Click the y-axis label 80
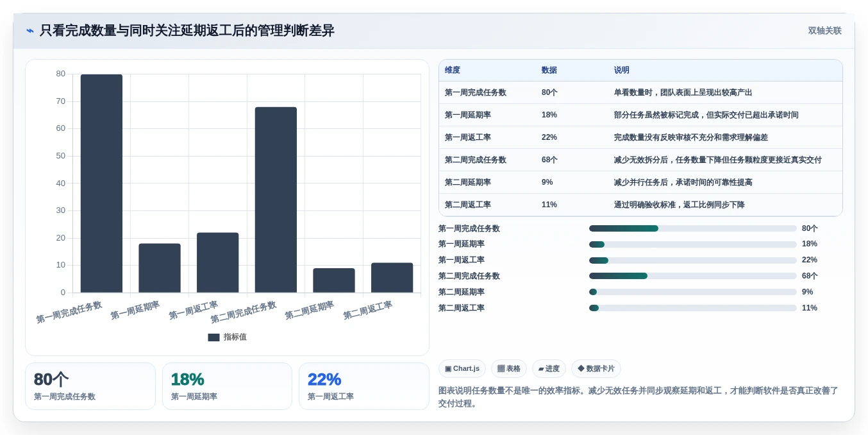868x435 pixels. (x=61, y=74)
